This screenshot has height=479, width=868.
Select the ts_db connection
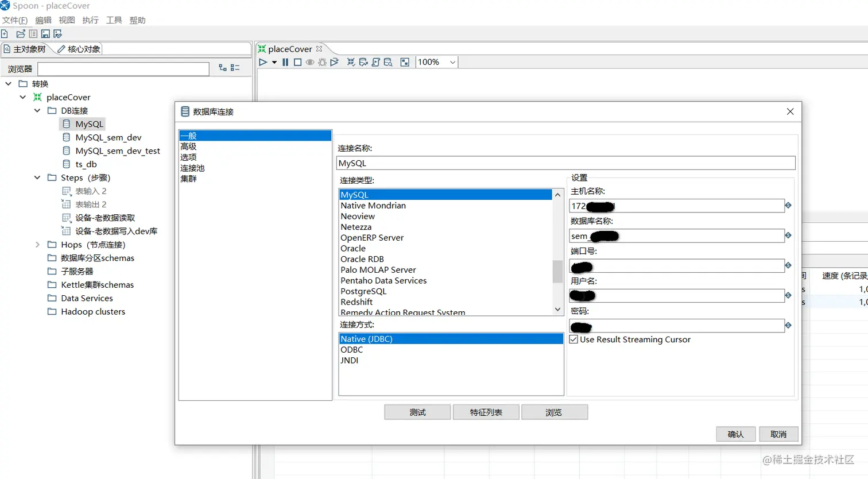click(x=86, y=164)
